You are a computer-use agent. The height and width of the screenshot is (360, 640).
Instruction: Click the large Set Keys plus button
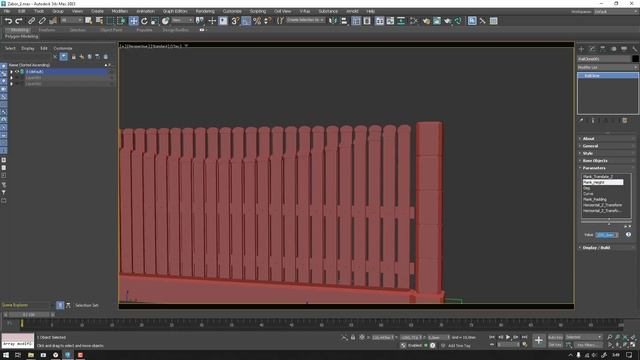click(x=539, y=340)
